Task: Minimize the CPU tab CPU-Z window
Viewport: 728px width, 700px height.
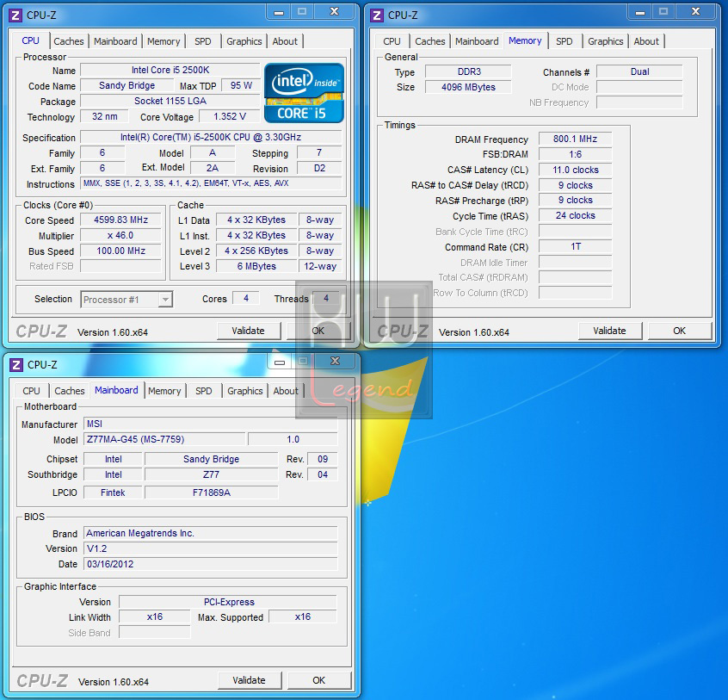Action: pos(279,12)
